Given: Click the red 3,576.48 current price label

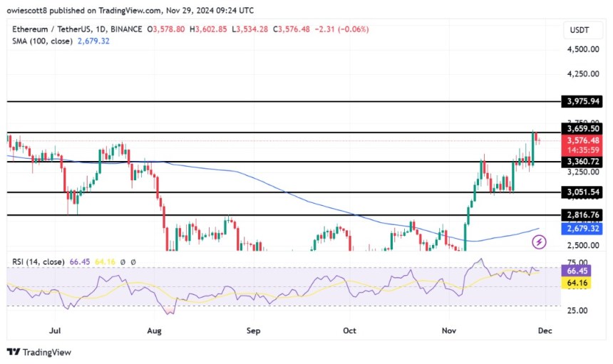Looking at the screenshot, I should click(582, 141).
